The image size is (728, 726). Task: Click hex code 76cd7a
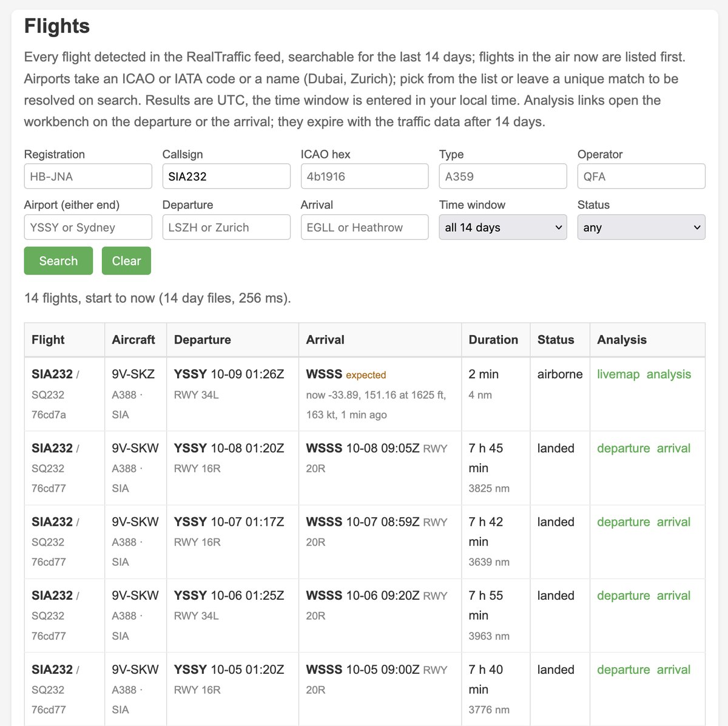click(x=49, y=415)
